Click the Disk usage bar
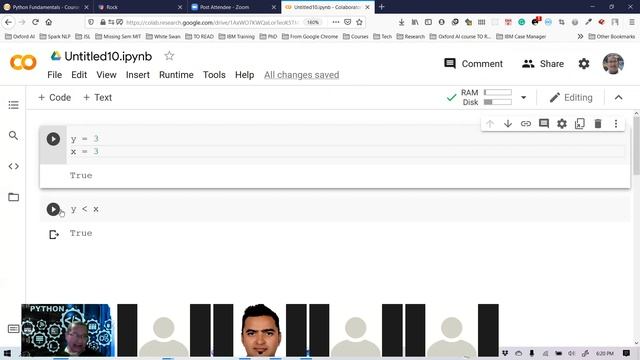 [x=498, y=102]
